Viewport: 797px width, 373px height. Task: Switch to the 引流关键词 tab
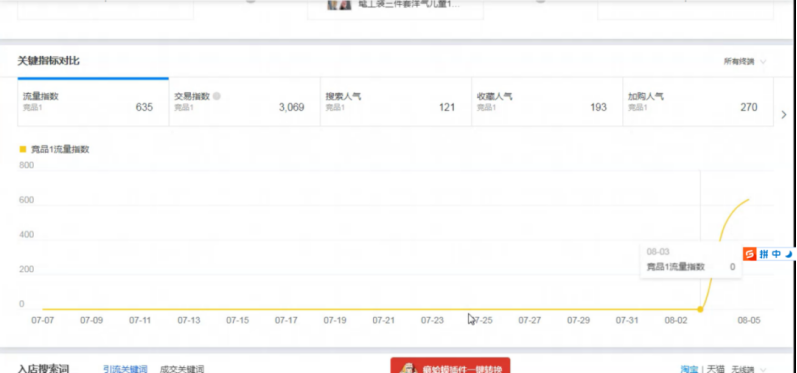(x=125, y=369)
